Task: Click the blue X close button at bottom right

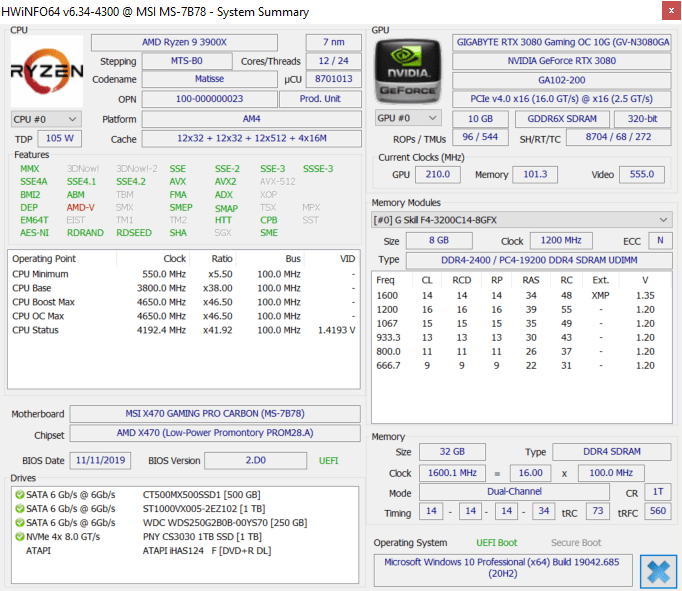Action: pyautogui.click(x=658, y=571)
